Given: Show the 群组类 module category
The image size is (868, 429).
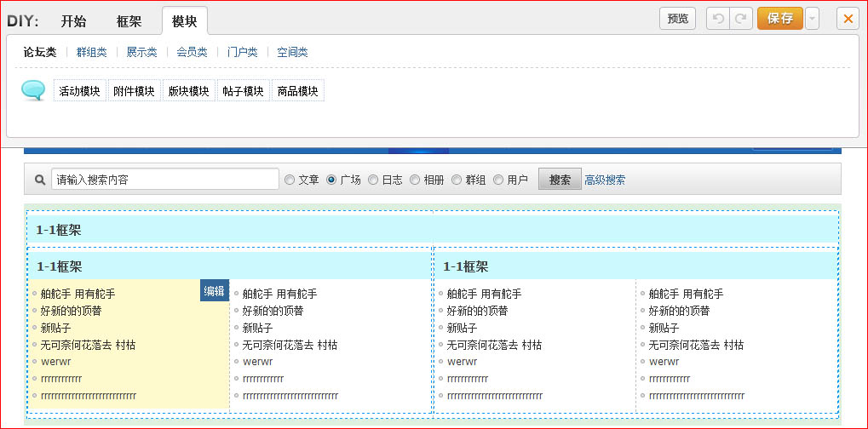Looking at the screenshot, I should pyautogui.click(x=91, y=52).
